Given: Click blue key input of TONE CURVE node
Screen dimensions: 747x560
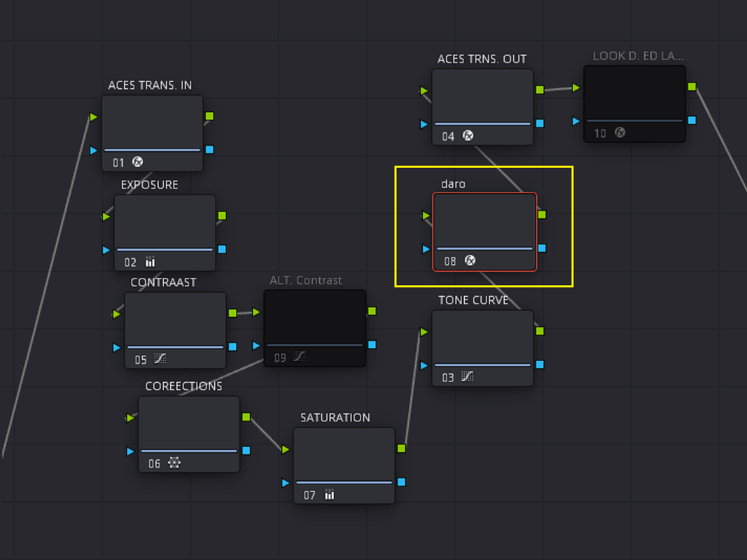Looking at the screenshot, I should [424, 365].
